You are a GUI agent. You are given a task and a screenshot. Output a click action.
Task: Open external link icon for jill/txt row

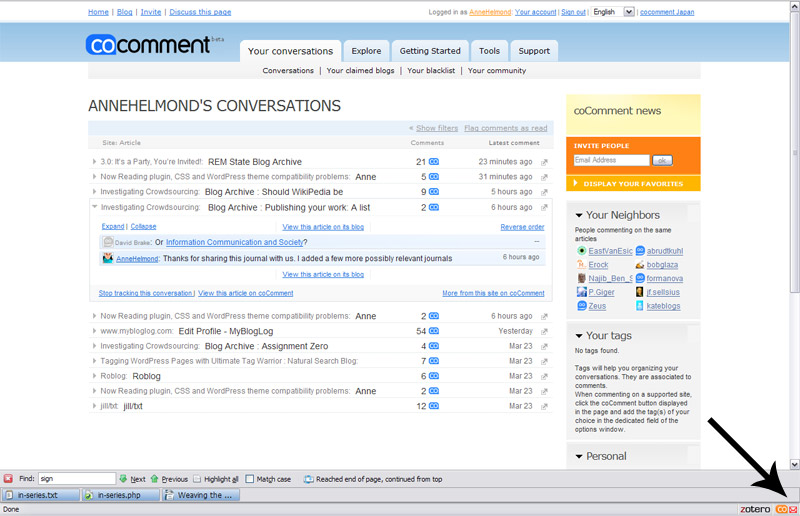tap(544, 407)
